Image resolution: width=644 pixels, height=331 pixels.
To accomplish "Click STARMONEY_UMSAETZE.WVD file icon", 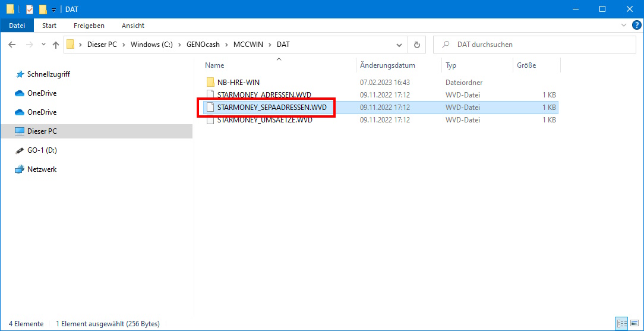I will coord(210,120).
